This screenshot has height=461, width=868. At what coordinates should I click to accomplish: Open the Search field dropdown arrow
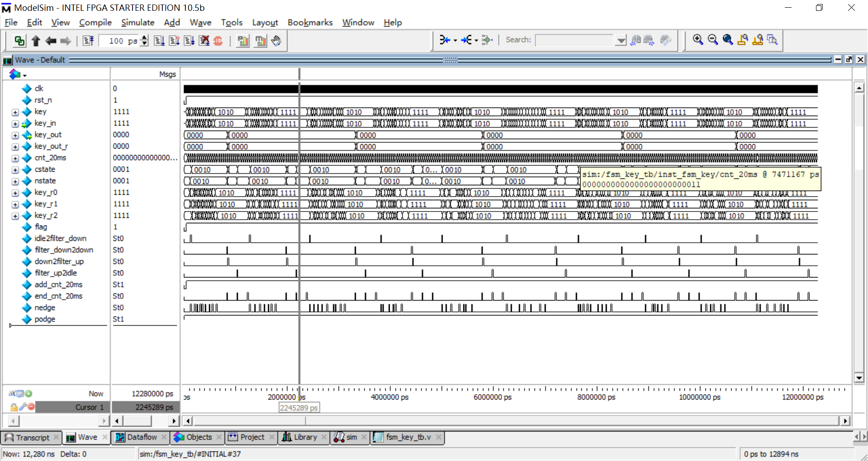[621, 40]
